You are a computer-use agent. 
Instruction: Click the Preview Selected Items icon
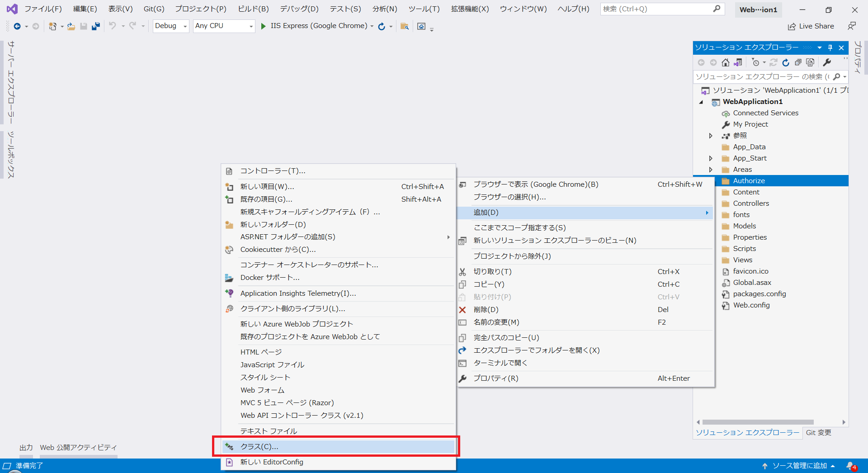point(810,63)
